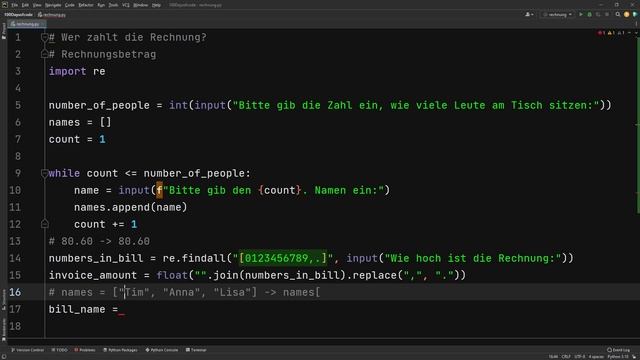Open the Refactor menu

[x=86, y=5]
